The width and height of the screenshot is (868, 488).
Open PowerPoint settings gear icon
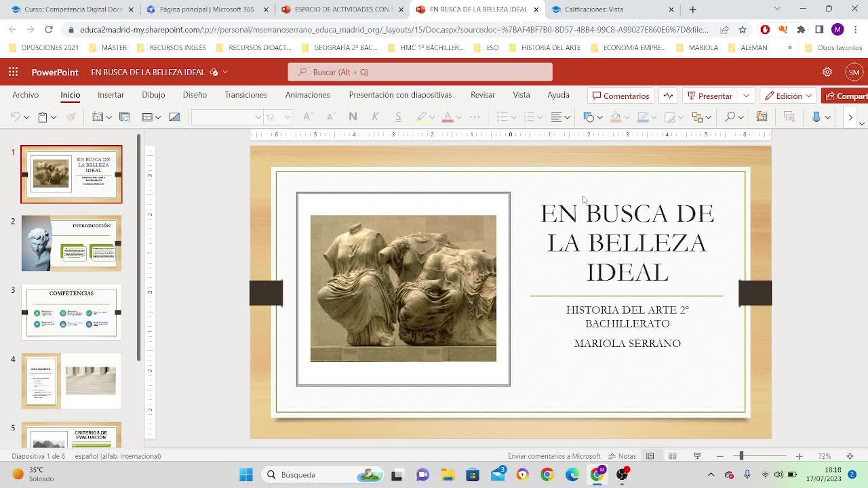click(827, 72)
